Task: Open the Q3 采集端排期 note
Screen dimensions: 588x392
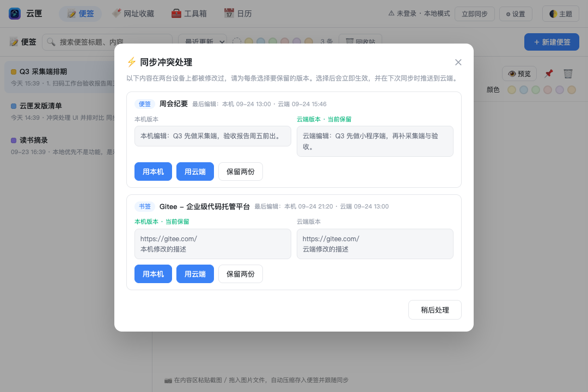Action: coord(60,77)
